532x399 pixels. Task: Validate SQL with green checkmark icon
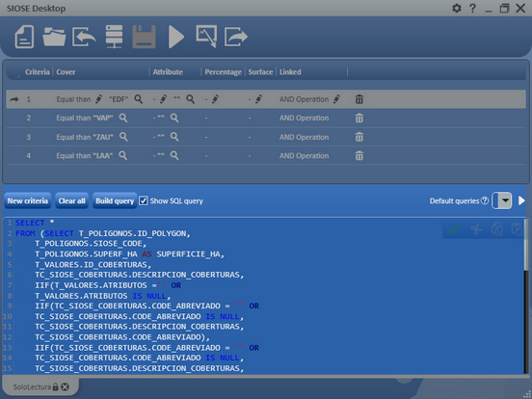click(x=454, y=229)
